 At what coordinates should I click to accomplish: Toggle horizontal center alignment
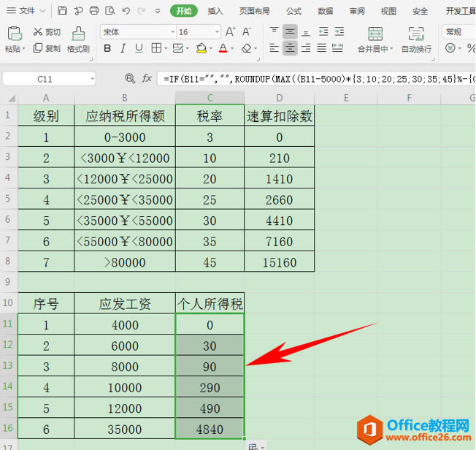tap(290, 48)
